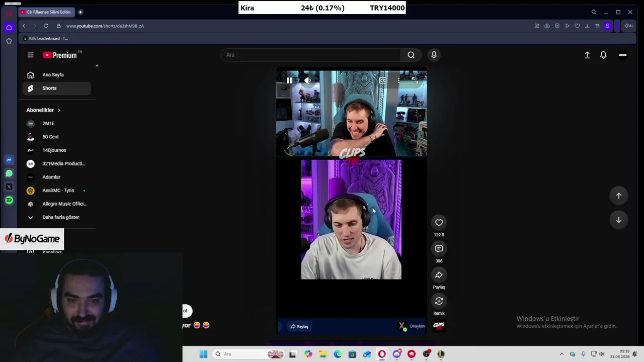Collapse the sidebar section with the top chevron
The width and height of the screenshot is (644, 362).
(x=97, y=66)
